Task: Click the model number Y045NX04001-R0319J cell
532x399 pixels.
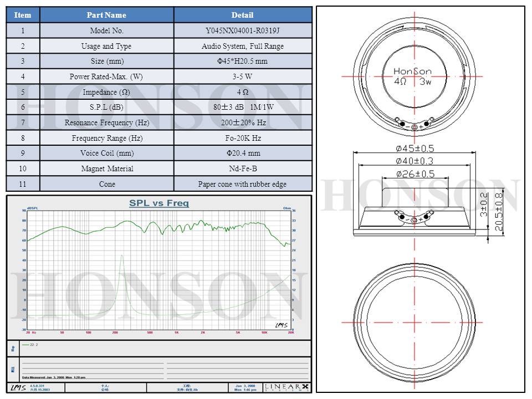Action: click(242, 30)
